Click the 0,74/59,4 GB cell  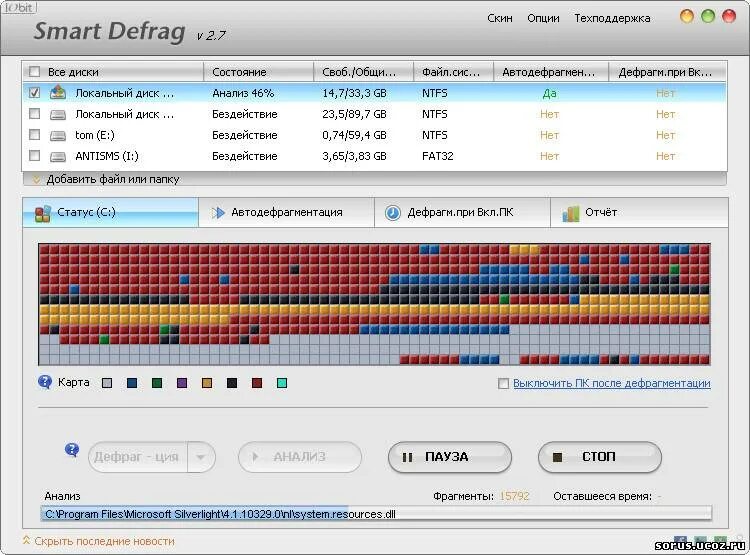(354, 135)
